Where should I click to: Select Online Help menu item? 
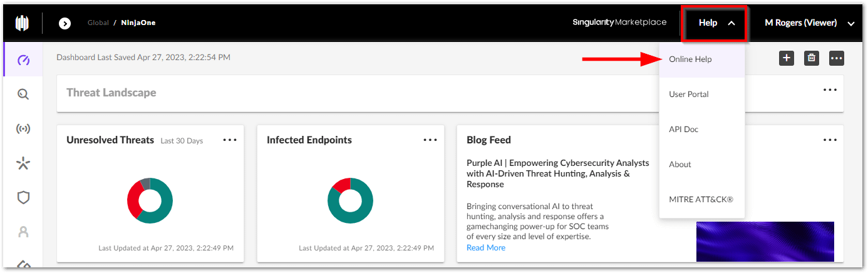[x=690, y=59]
